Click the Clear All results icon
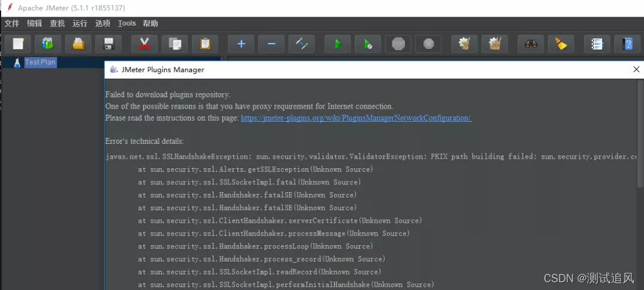Viewport: 644px width, 290px height. 495,44
